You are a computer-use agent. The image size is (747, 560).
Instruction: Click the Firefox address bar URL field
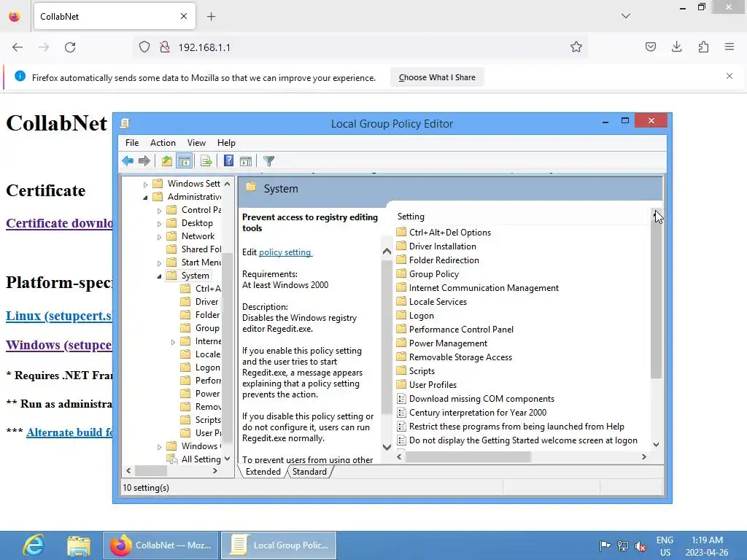pyautogui.click(x=362, y=47)
